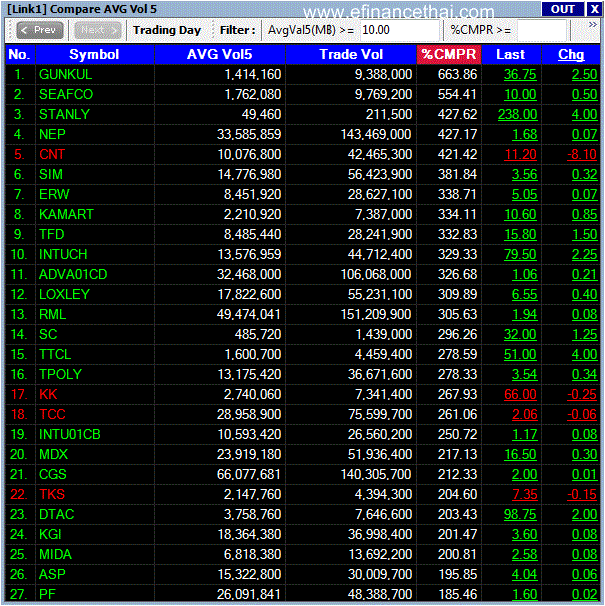Sort by the %CMPR column header

point(449,54)
